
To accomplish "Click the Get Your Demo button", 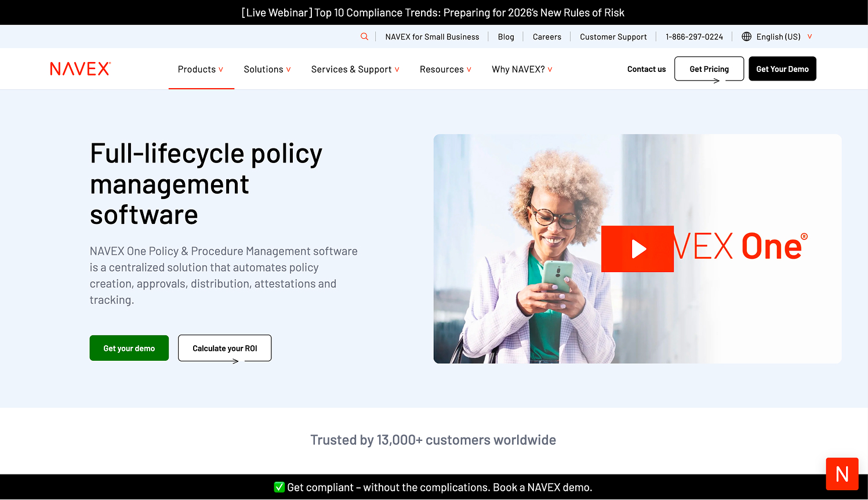I will [782, 68].
